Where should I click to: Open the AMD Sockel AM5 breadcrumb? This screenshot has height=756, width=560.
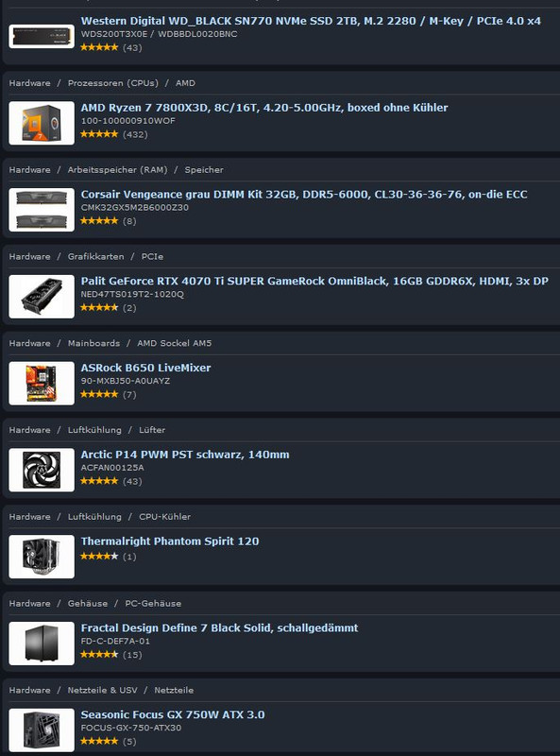[174, 343]
